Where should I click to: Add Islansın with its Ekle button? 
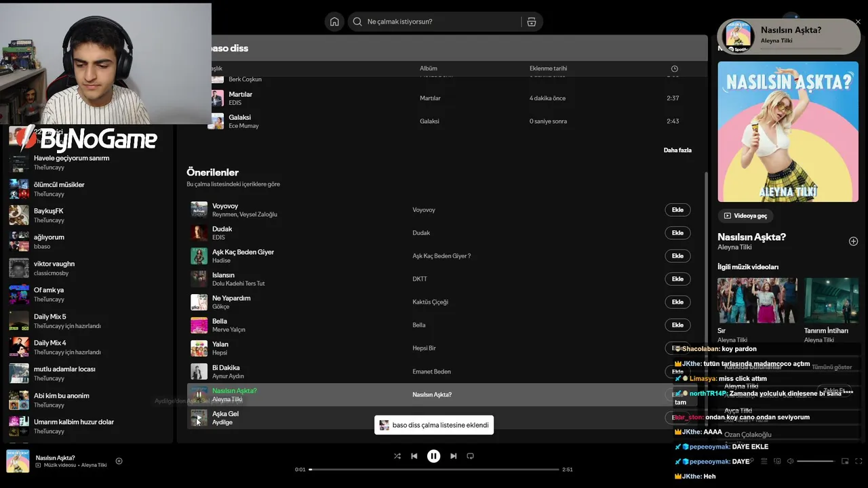677,279
